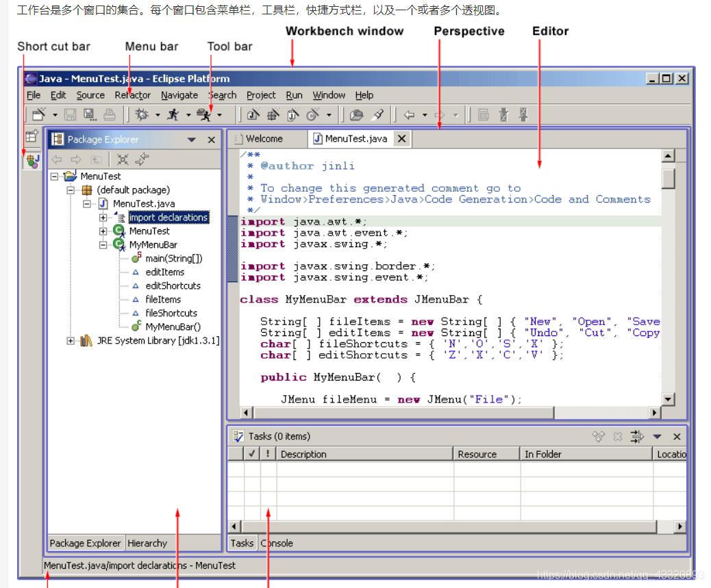The height and width of the screenshot is (588, 711).
Task: Select fileItems field in the tree
Action: [163, 299]
